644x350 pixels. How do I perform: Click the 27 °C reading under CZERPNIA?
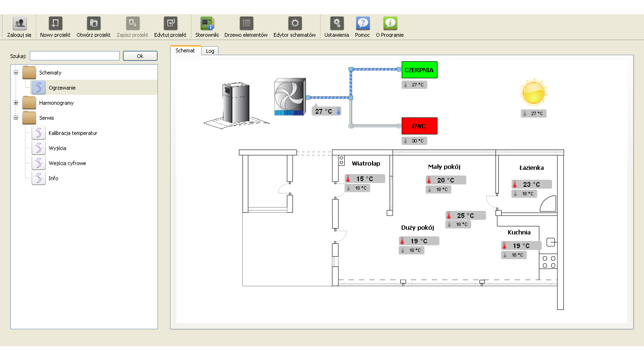[x=414, y=84]
